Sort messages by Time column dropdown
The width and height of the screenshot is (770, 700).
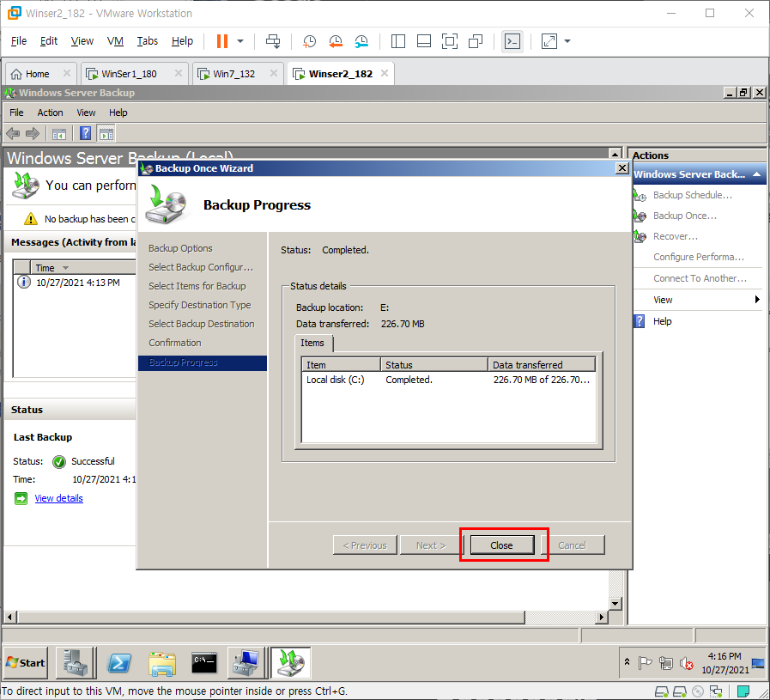[x=65, y=268]
